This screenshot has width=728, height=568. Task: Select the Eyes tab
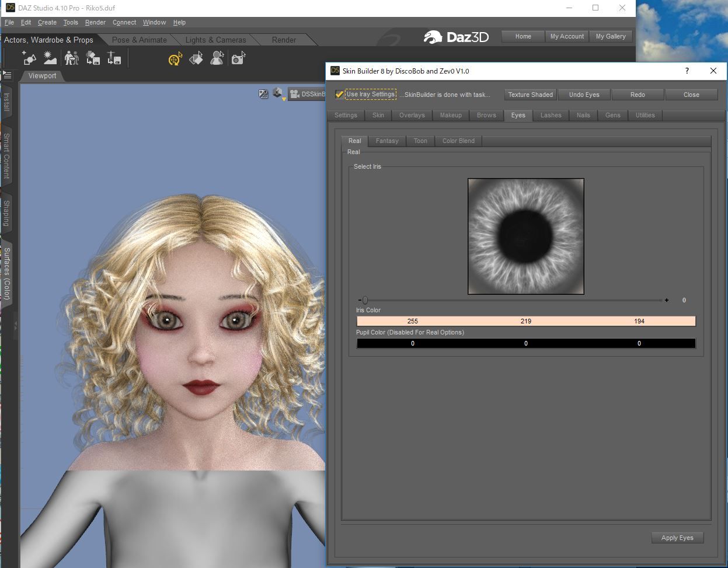point(518,115)
